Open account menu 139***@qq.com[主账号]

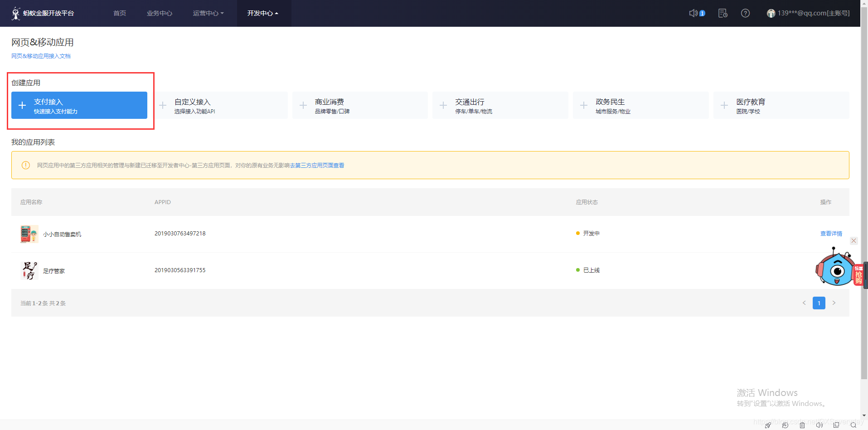click(x=814, y=13)
